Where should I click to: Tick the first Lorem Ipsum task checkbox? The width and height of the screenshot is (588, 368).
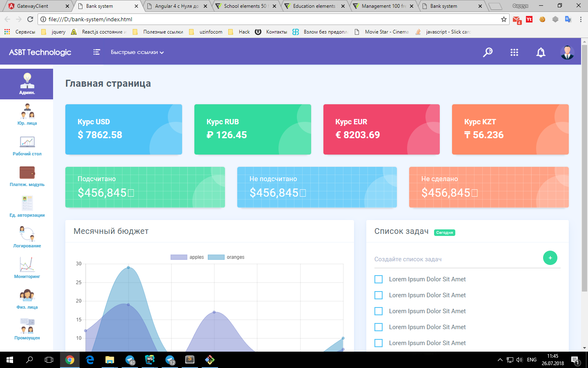pyautogui.click(x=379, y=279)
